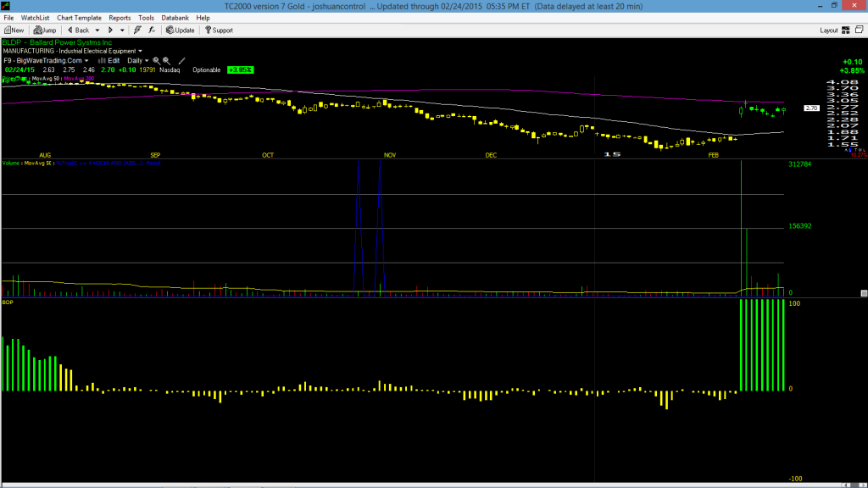Click the Update toolbar button
This screenshot has width=868, height=488.
[x=181, y=30]
